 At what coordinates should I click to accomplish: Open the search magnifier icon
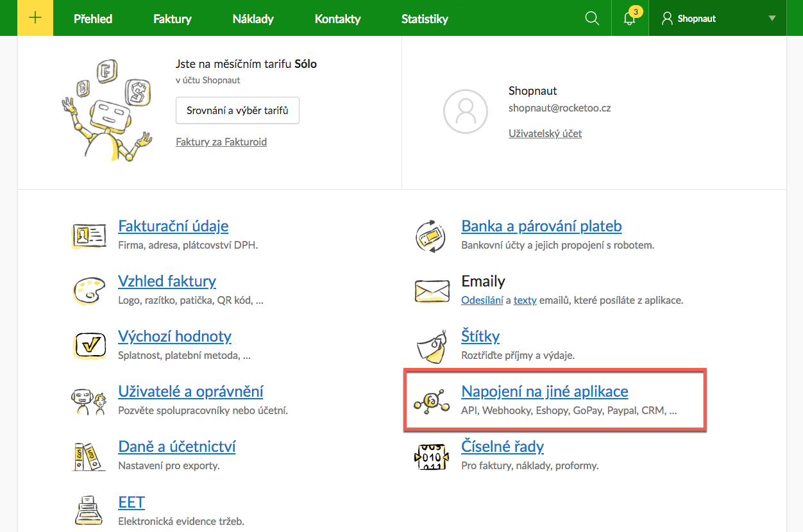(592, 19)
